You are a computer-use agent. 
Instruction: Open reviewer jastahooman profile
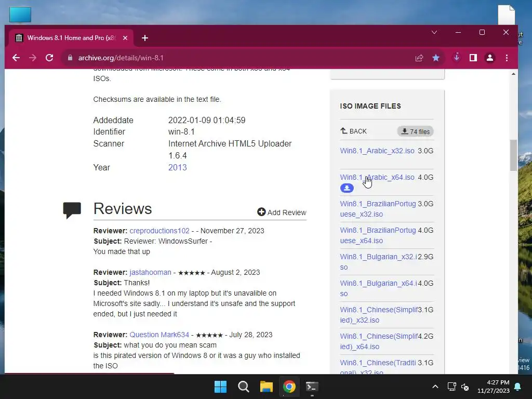(150, 272)
